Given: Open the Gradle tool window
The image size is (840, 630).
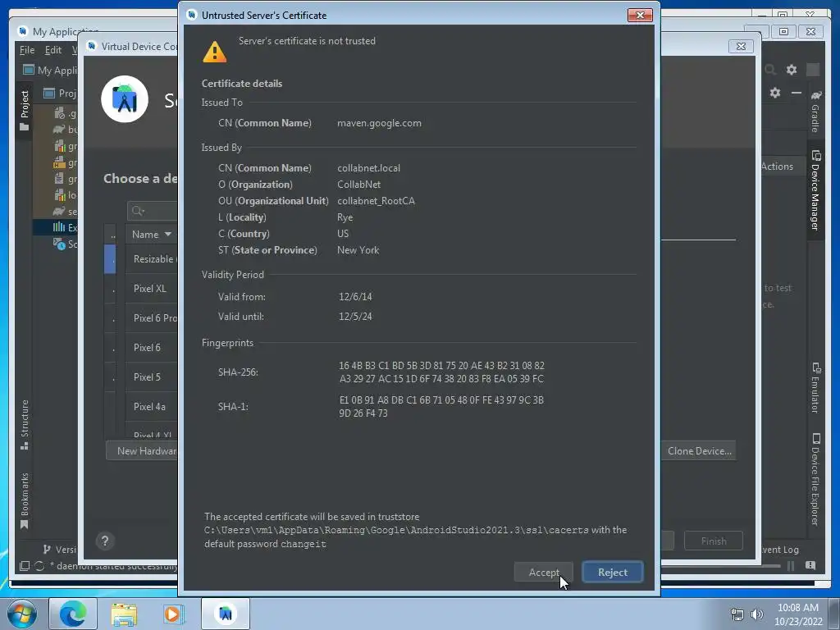Looking at the screenshot, I should (815, 112).
